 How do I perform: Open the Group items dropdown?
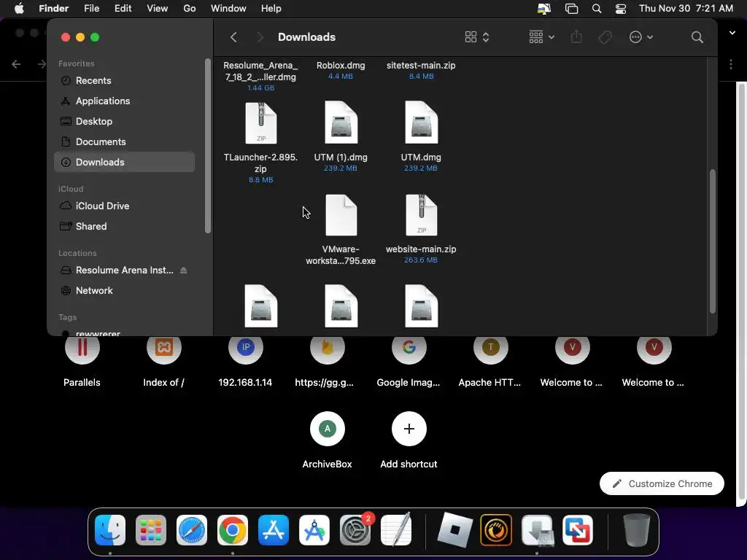click(x=541, y=37)
